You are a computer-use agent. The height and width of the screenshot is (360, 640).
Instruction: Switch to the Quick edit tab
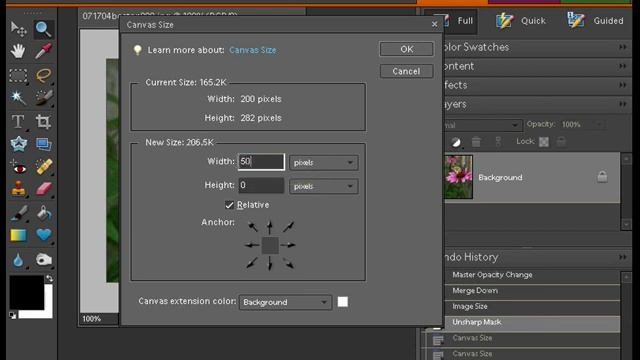(x=522, y=20)
